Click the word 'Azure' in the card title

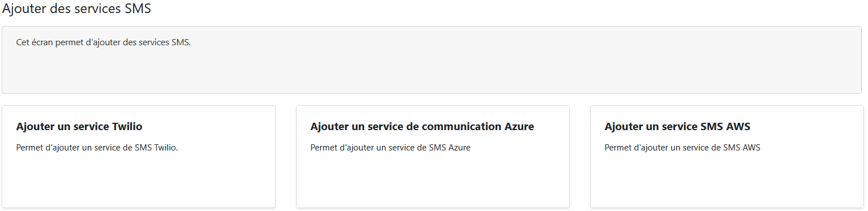click(x=519, y=127)
